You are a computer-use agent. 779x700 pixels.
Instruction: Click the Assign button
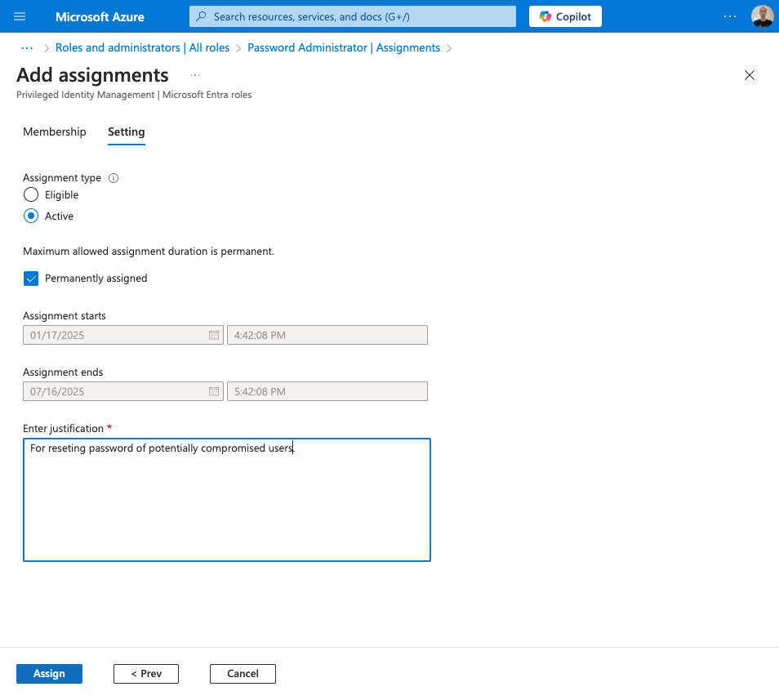(49, 674)
